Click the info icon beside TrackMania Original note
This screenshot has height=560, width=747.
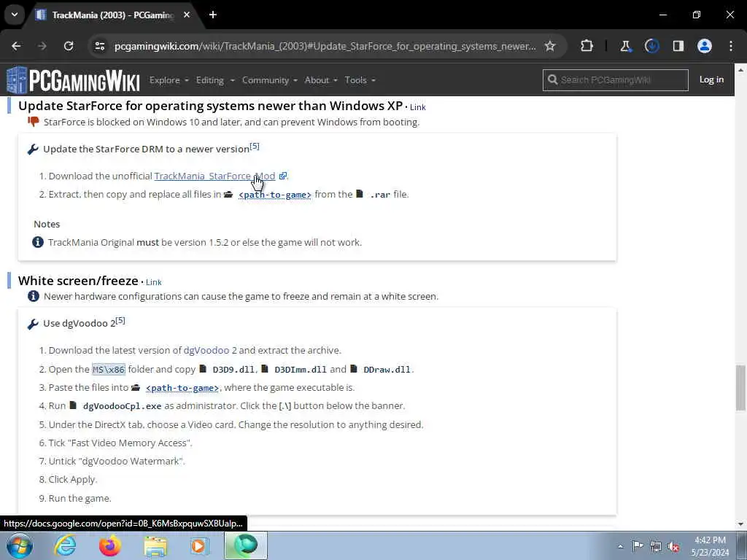[38, 242]
